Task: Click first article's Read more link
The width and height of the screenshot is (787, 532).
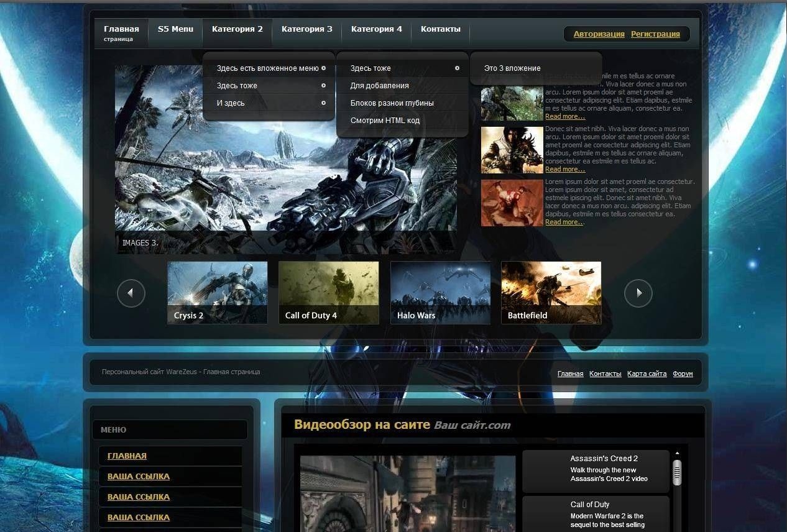Action: pyautogui.click(x=565, y=116)
